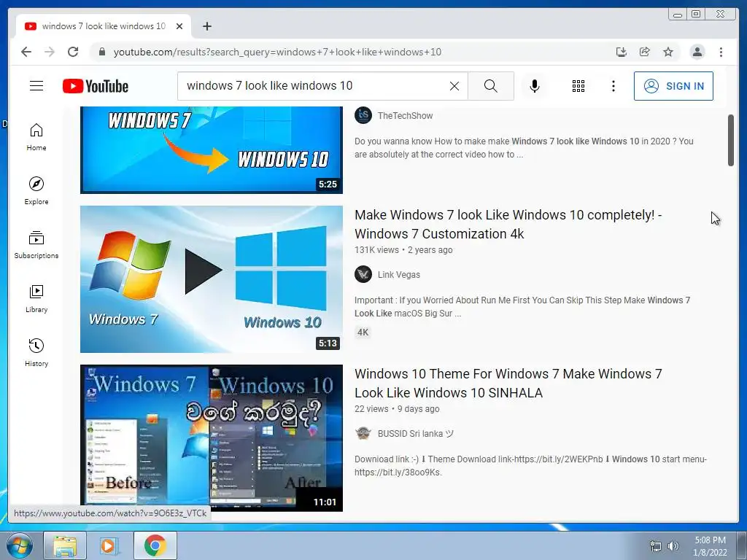The width and height of the screenshot is (747, 560).
Task: Go back with the browser back arrow
Action: click(x=26, y=52)
